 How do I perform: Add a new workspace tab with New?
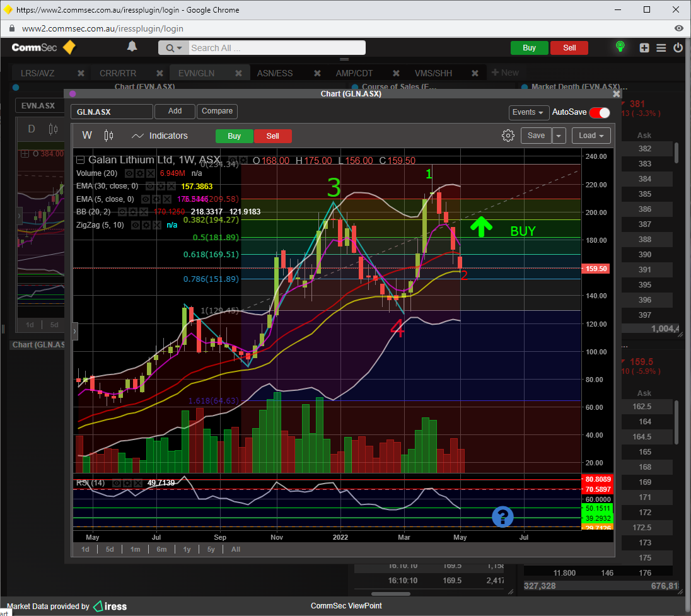(505, 73)
